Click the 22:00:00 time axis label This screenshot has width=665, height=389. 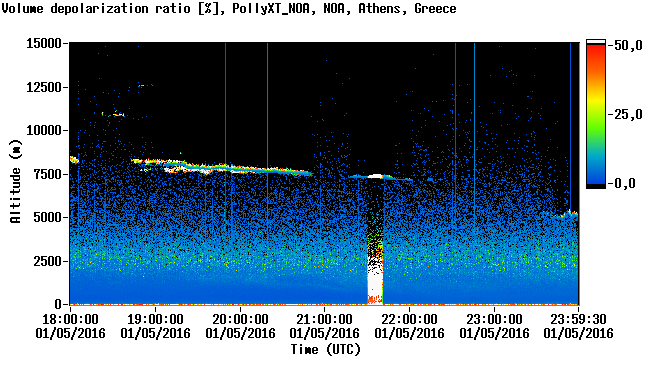coord(409,319)
